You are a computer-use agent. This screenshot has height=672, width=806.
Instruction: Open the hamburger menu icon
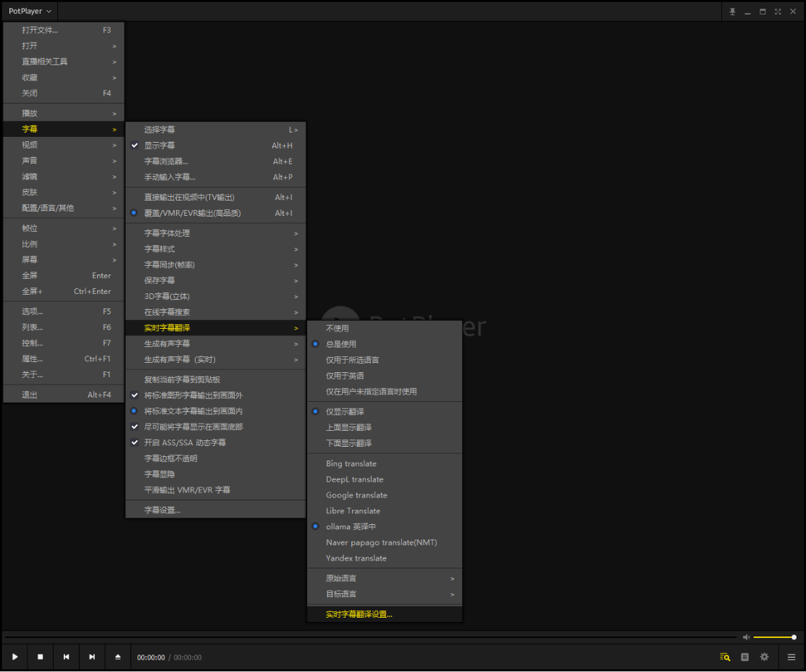click(x=792, y=657)
